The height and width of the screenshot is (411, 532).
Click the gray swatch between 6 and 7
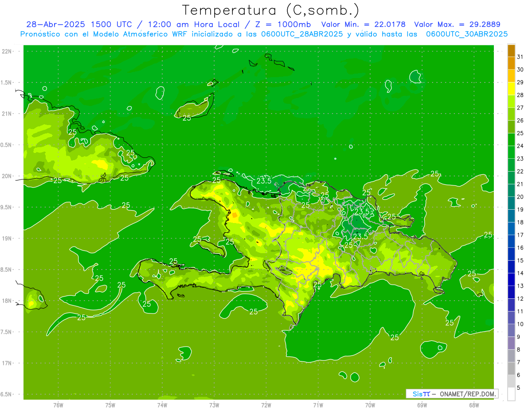click(x=511, y=368)
